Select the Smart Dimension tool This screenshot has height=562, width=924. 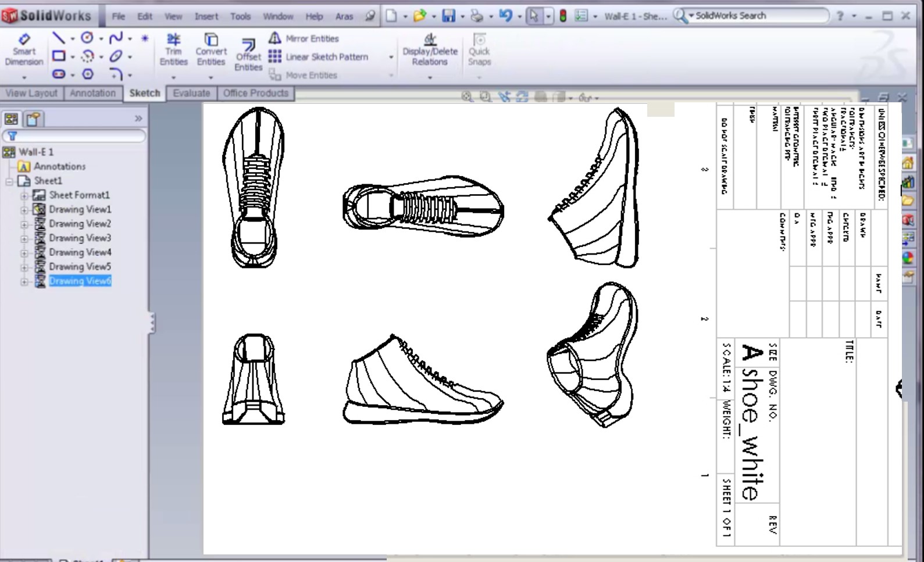pyautogui.click(x=24, y=49)
